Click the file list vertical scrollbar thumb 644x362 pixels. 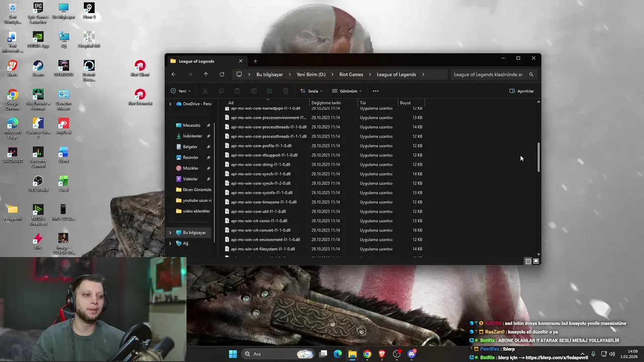(x=538, y=157)
